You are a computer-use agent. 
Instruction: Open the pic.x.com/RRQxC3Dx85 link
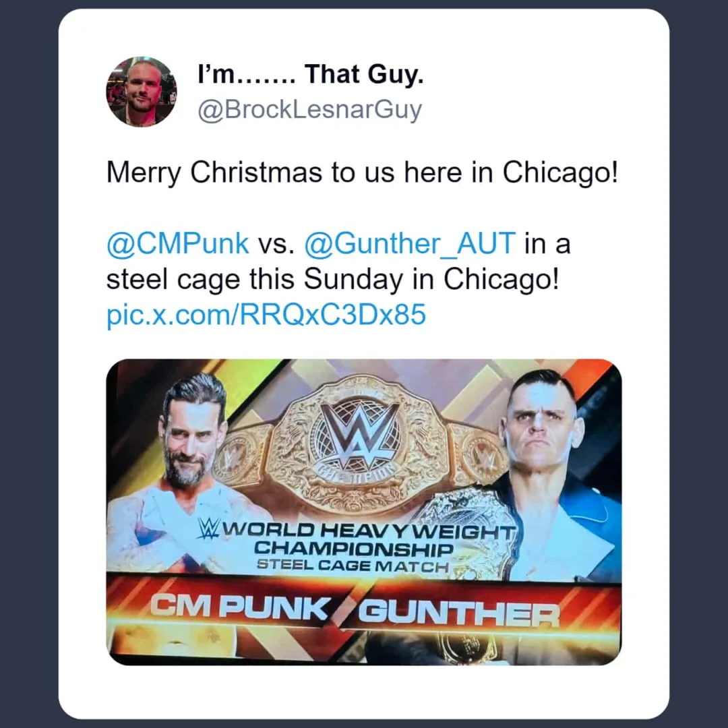266,315
